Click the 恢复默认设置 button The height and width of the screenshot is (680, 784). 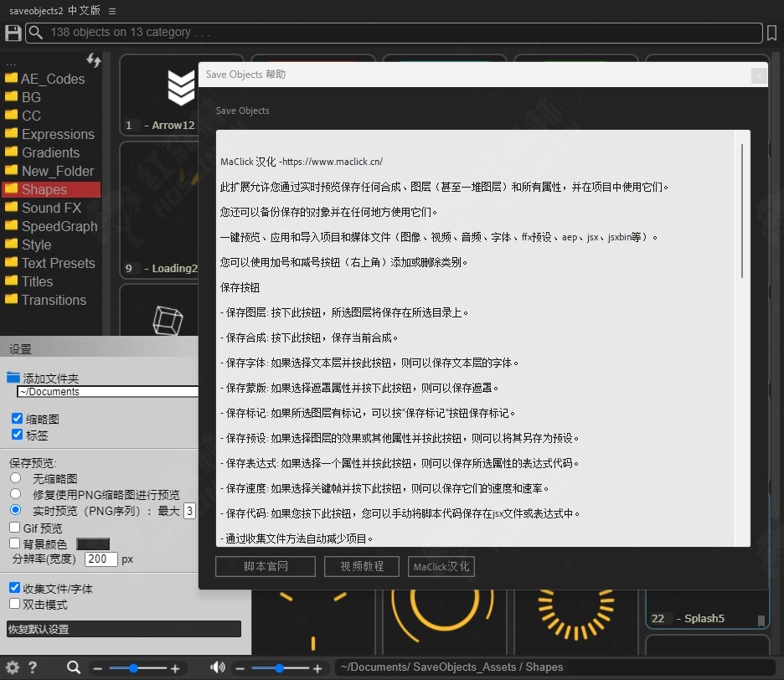click(x=124, y=629)
